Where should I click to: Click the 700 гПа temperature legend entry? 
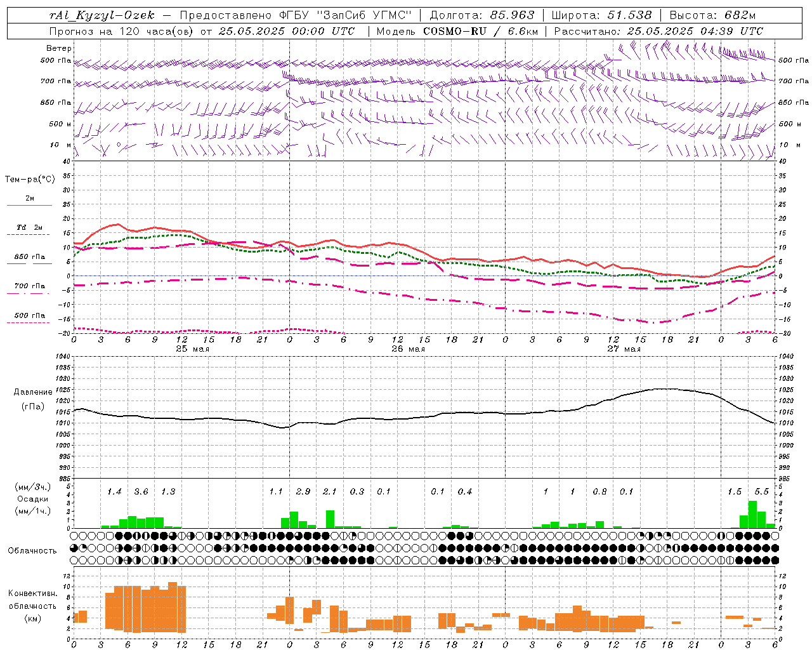(x=29, y=286)
